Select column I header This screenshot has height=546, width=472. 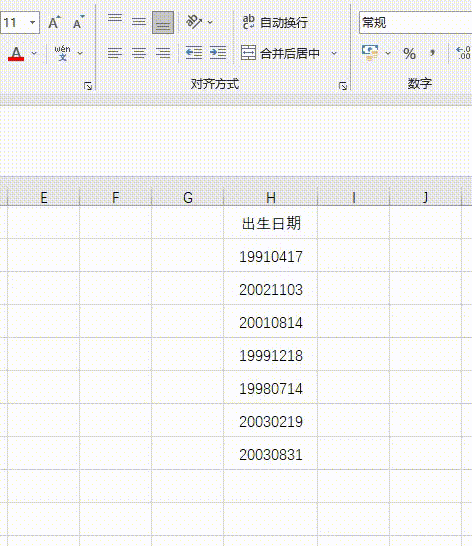(x=354, y=198)
